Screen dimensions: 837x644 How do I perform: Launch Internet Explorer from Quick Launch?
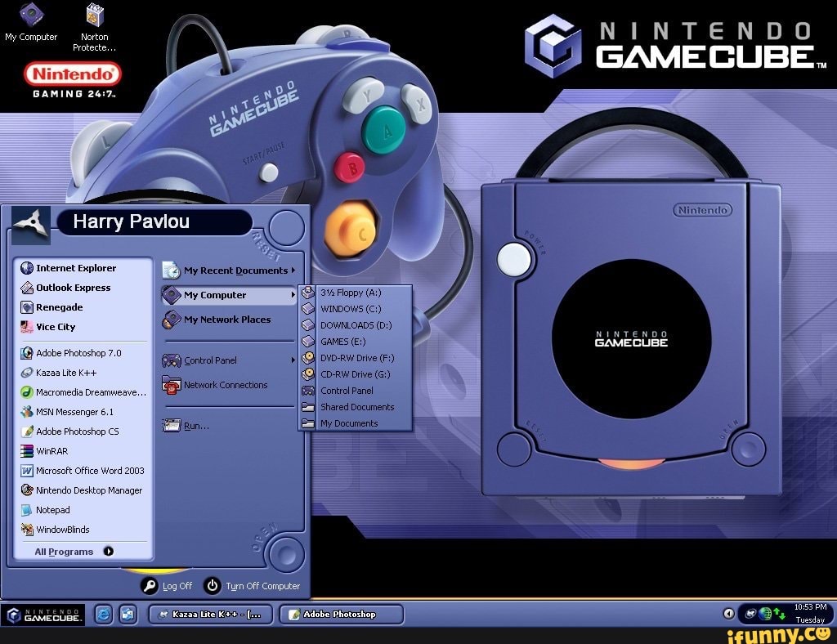(103, 614)
